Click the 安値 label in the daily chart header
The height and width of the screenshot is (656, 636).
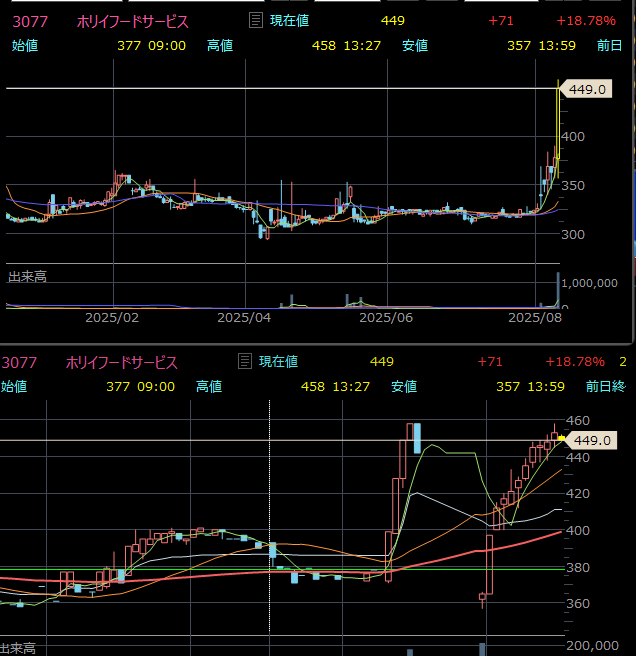point(415,45)
